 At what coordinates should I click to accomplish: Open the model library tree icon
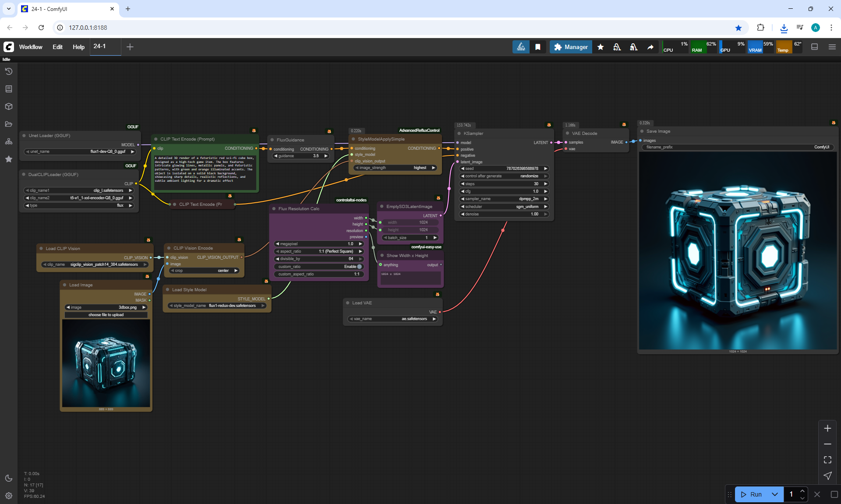(8, 141)
